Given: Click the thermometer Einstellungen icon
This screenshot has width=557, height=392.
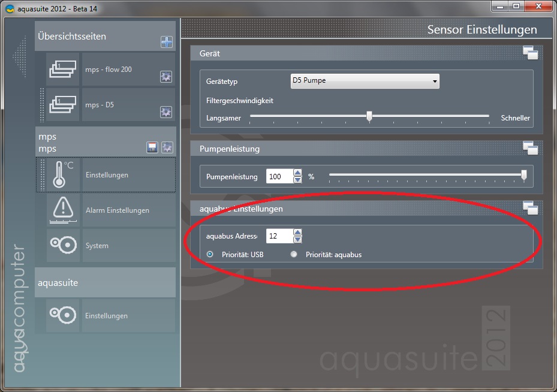Looking at the screenshot, I should [x=63, y=174].
